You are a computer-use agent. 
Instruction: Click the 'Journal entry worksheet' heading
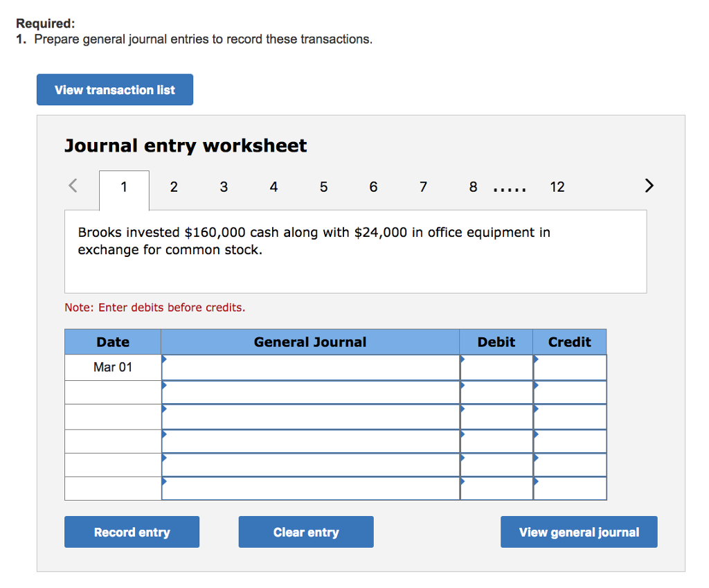(x=186, y=146)
